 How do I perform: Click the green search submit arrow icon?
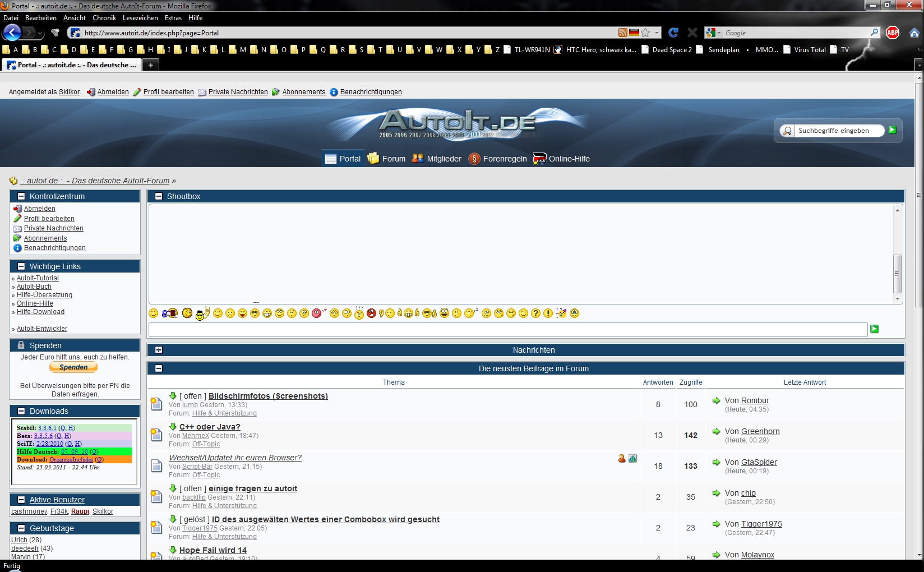893,130
